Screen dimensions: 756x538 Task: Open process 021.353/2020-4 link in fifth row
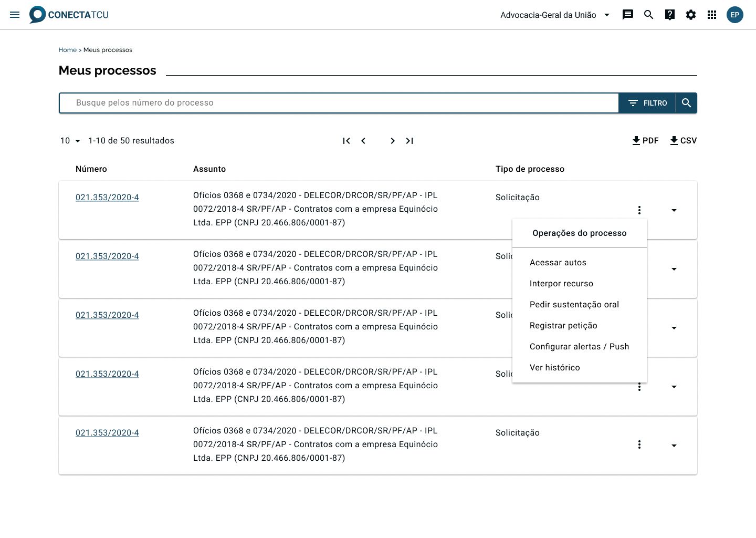107,433
